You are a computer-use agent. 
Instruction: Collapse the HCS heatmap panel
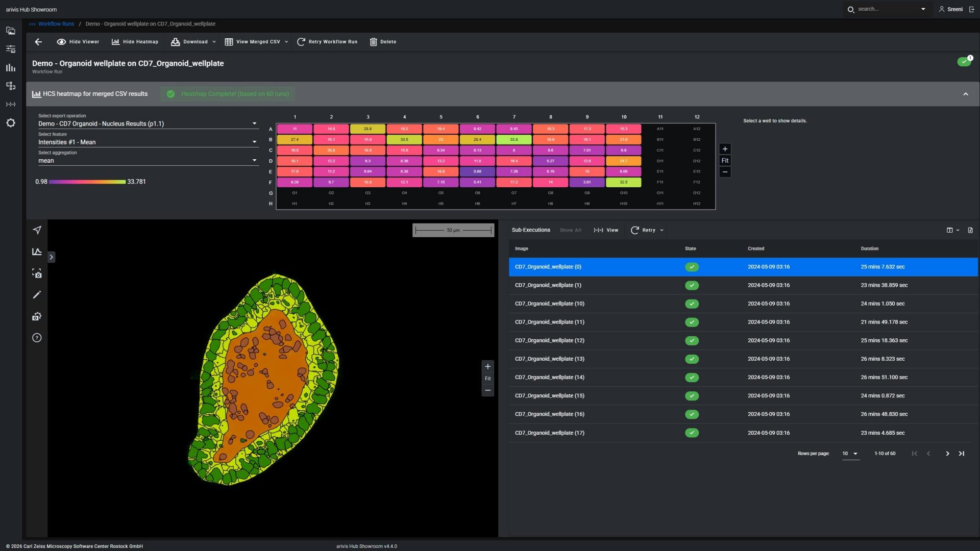[x=965, y=94]
